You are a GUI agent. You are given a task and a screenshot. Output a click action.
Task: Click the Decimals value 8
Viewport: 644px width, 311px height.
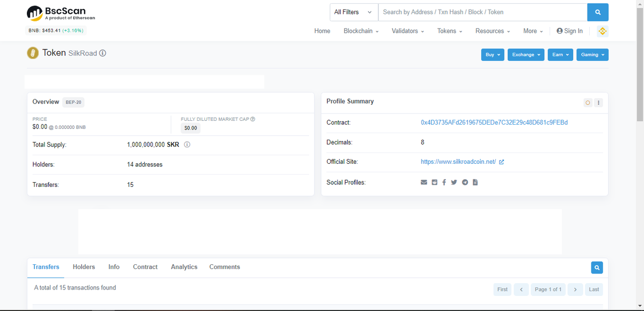pyautogui.click(x=423, y=142)
